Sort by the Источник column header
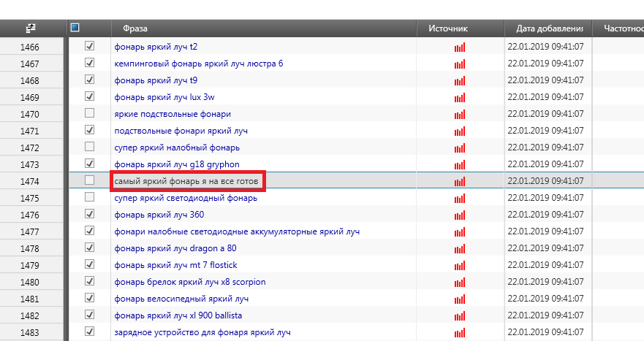 (x=448, y=28)
